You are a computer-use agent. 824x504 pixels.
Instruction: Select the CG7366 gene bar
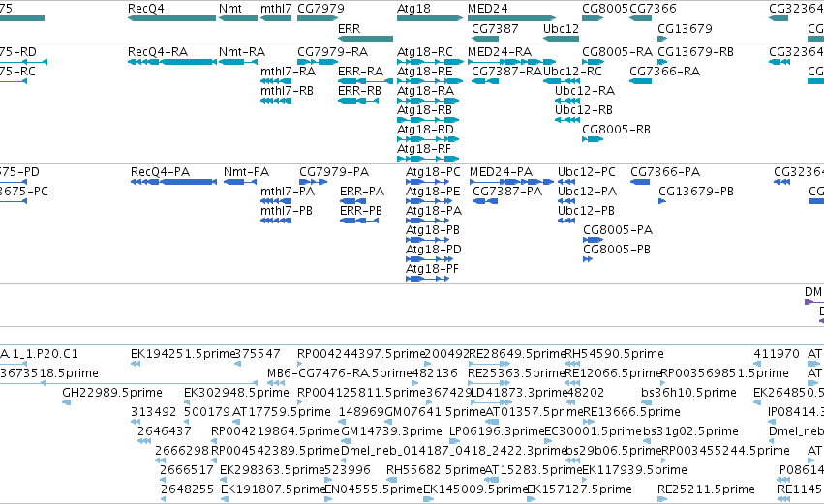[x=641, y=18]
